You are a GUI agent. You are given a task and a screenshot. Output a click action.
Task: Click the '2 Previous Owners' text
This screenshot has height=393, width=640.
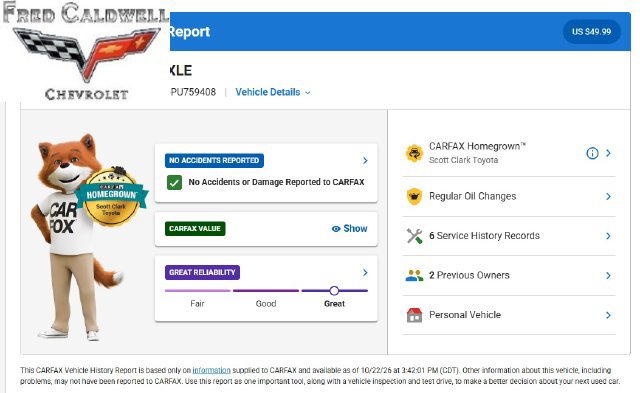469,275
